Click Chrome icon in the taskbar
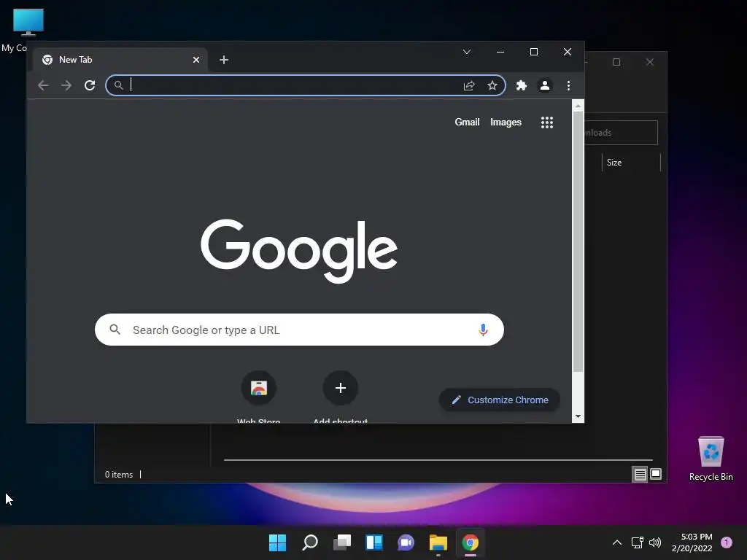This screenshot has height=560, width=747. (471, 542)
